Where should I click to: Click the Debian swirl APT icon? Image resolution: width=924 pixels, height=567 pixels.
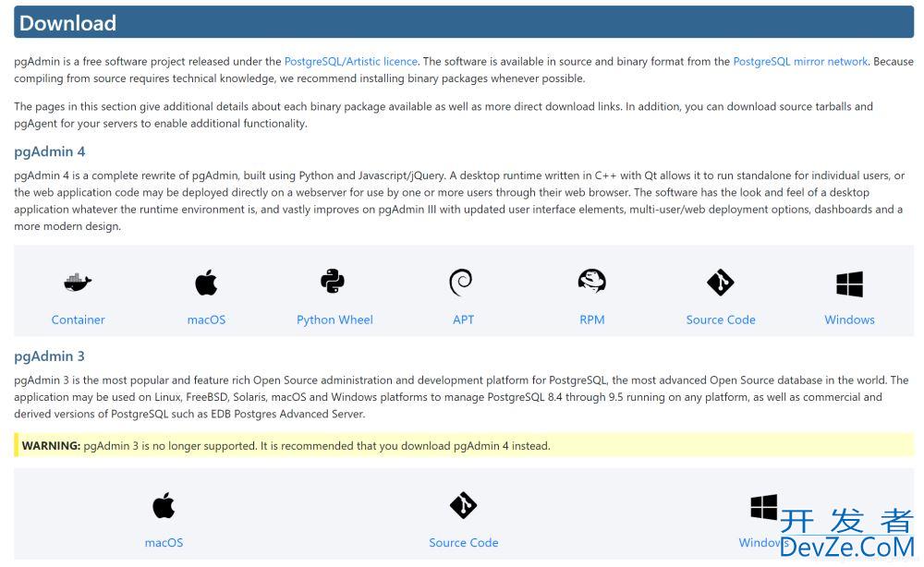(461, 283)
